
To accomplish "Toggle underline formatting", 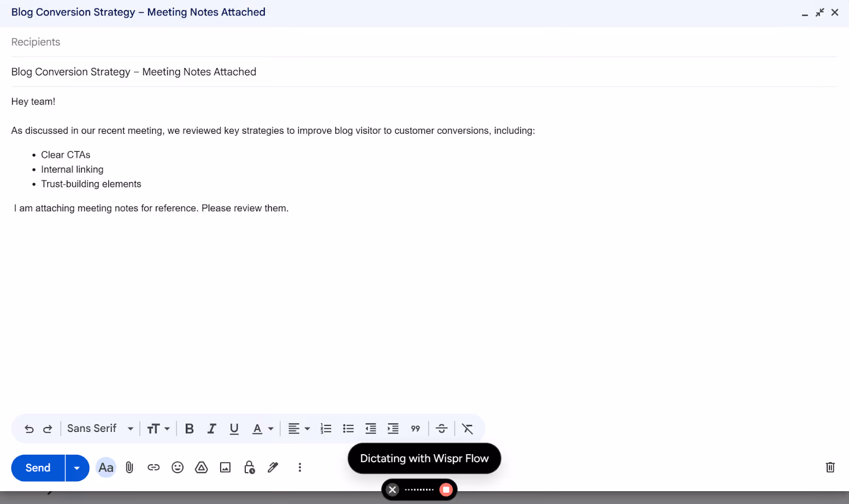I will 234,428.
